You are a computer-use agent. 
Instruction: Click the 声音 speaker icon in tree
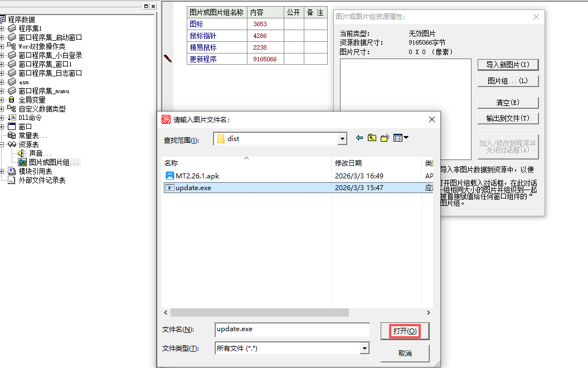(22, 153)
